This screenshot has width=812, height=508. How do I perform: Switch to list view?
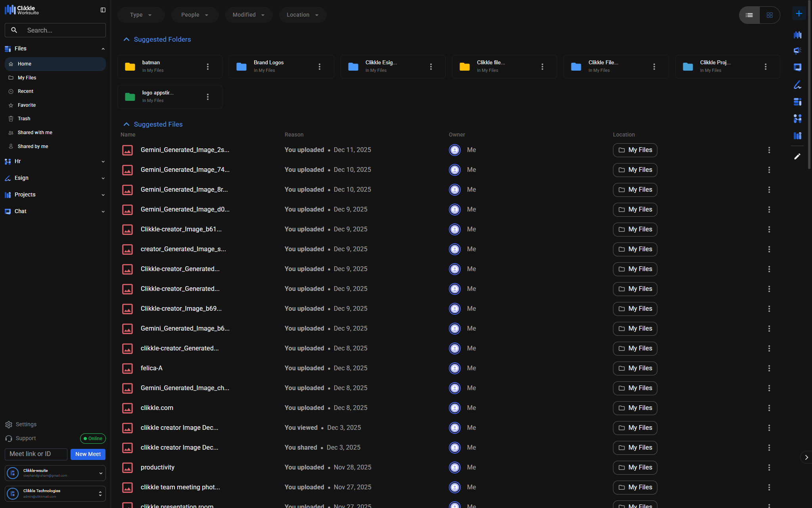coord(749,15)
